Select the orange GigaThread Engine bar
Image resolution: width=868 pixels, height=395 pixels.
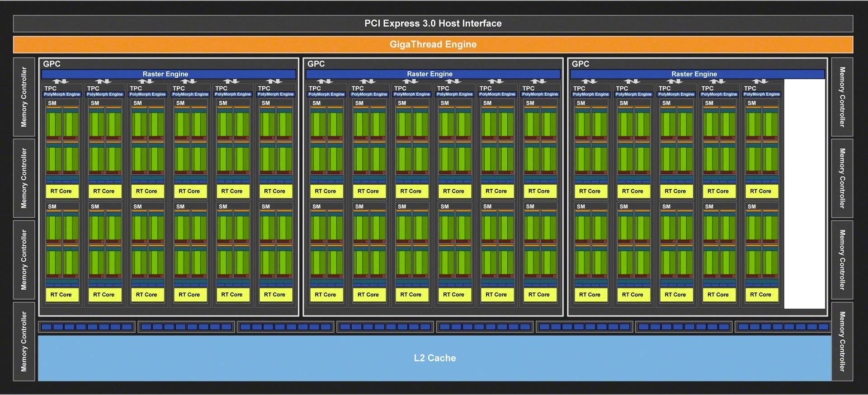coord(433,44)
